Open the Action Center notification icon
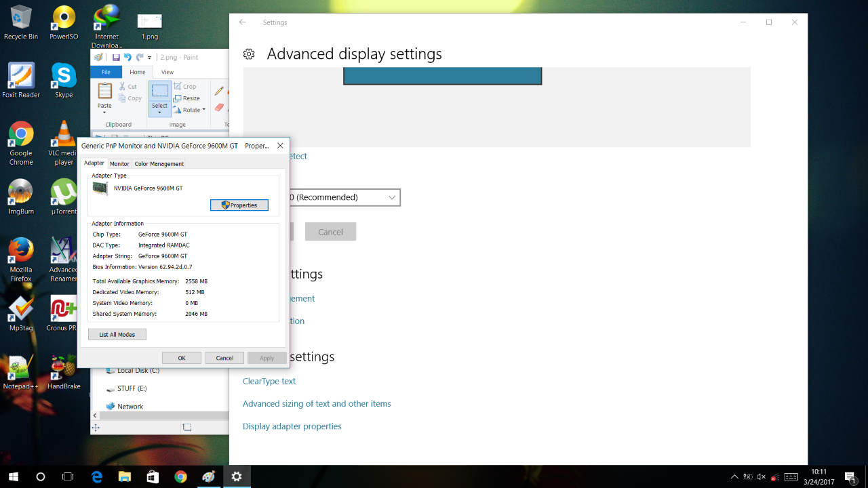 click(850, 476)
